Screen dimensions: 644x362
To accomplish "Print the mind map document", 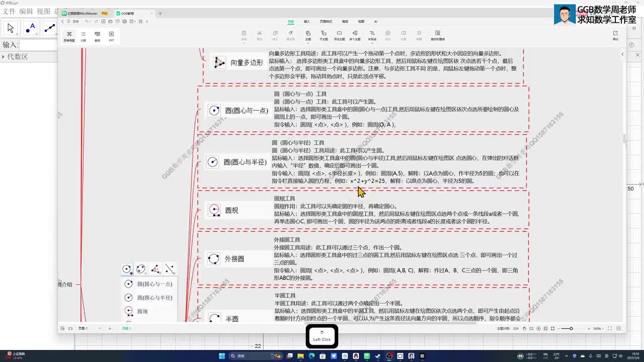I will 124,22.
